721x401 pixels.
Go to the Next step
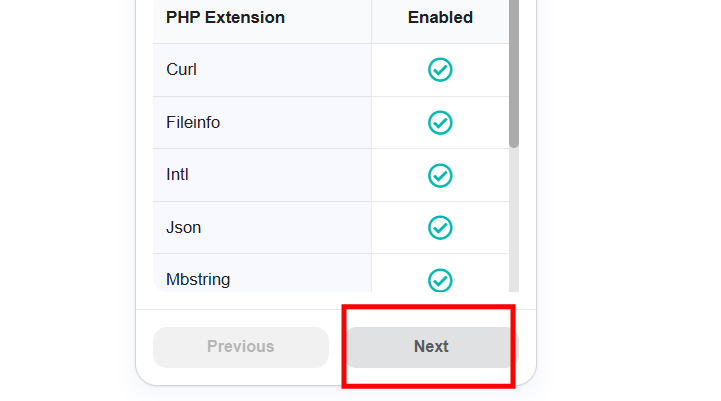point(432,347)
